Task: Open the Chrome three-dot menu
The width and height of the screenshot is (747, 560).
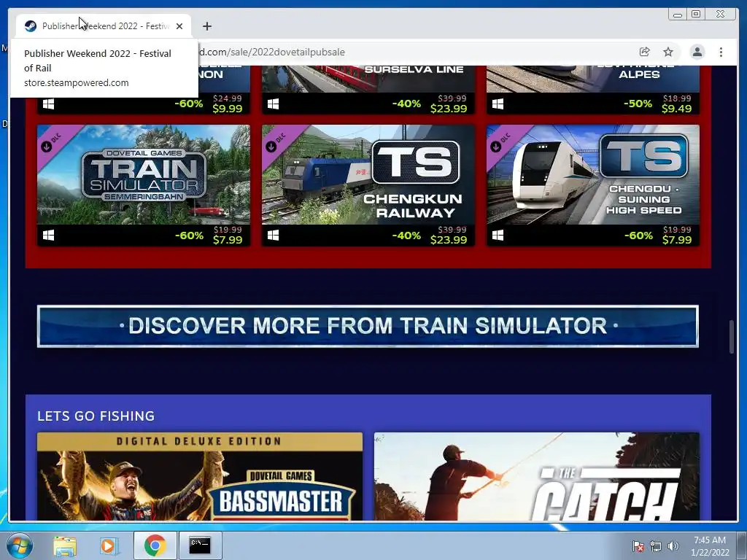Action: click(x=721, y=52)
